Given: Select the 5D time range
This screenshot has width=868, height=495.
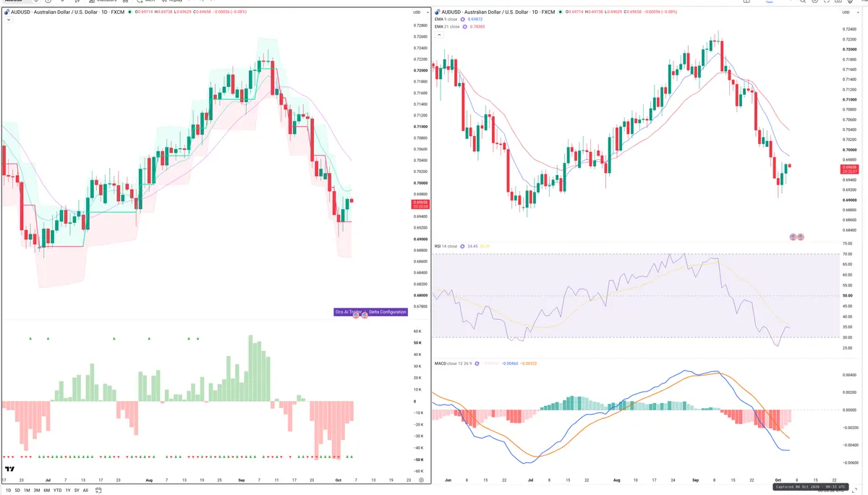Looking at the screenshot, I should coord(17,490).
